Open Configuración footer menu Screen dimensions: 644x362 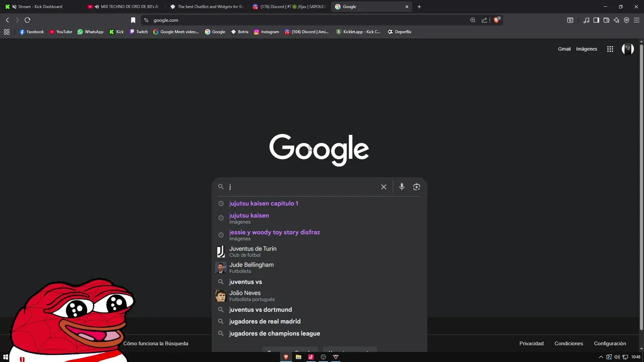tap(610, 343)
